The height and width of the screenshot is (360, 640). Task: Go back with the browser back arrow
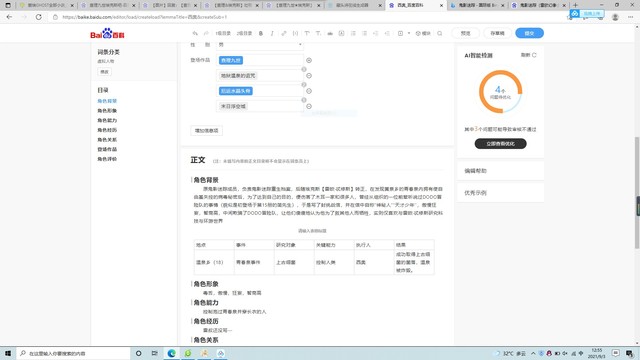click(9, 17)
